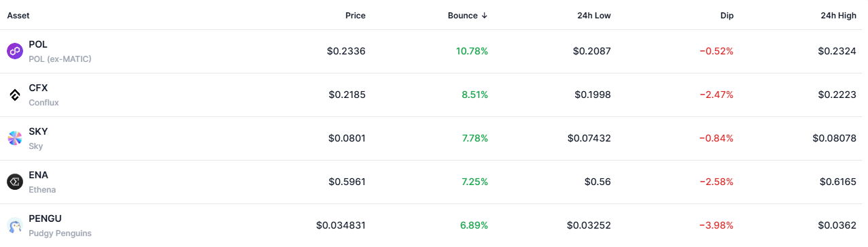
Task: Click the Ethena ENA black icon
Action: coord(15,182)
